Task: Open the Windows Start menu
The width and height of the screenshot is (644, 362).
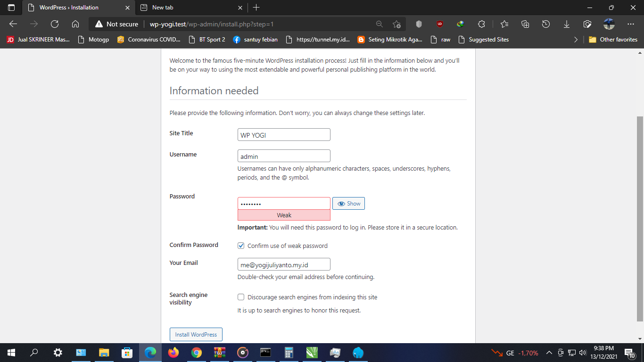Action: click(11, 353)
